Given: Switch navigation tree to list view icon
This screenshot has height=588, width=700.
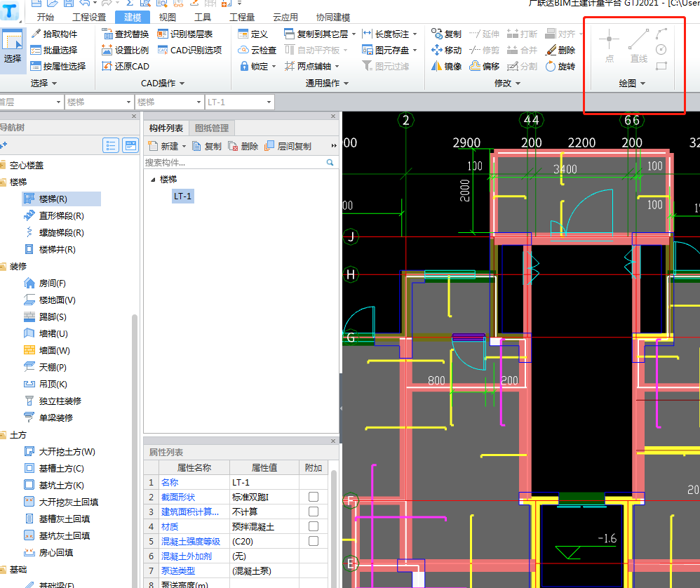Looking at the screenshot, I should coord(111,145).
